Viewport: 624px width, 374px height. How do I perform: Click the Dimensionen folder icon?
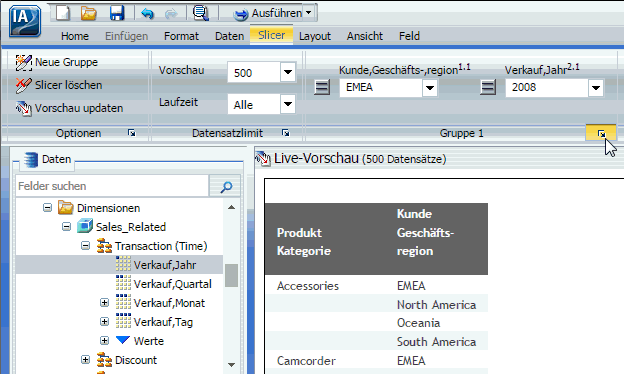tap(66, 207)
